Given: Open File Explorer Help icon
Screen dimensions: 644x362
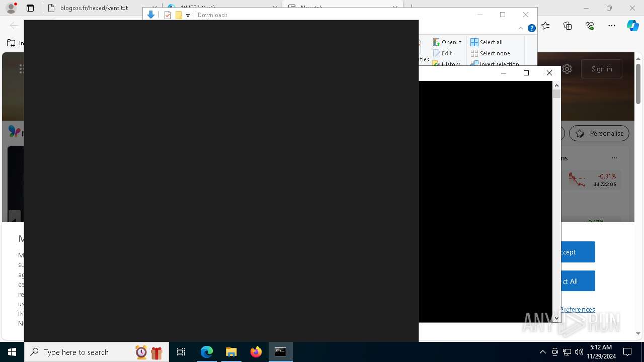Looking at the screenshot, I should pyautogui.click(x=531, y=28).
